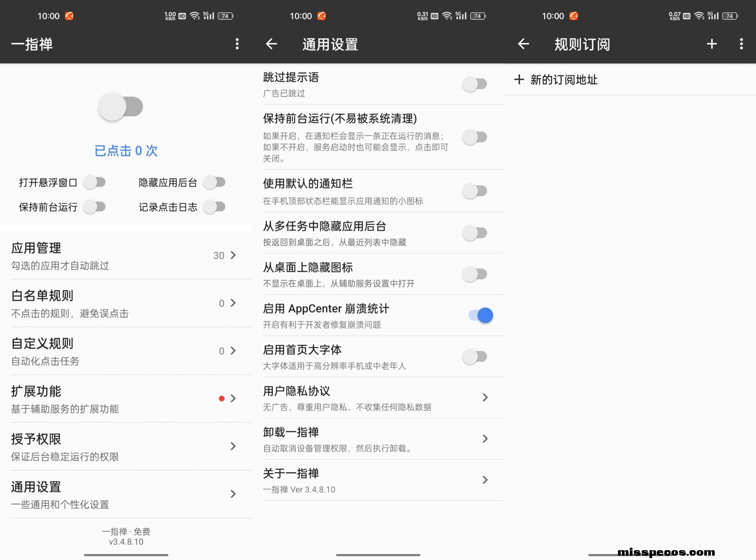Open 用户隐私协议 page

pos(378,398)
